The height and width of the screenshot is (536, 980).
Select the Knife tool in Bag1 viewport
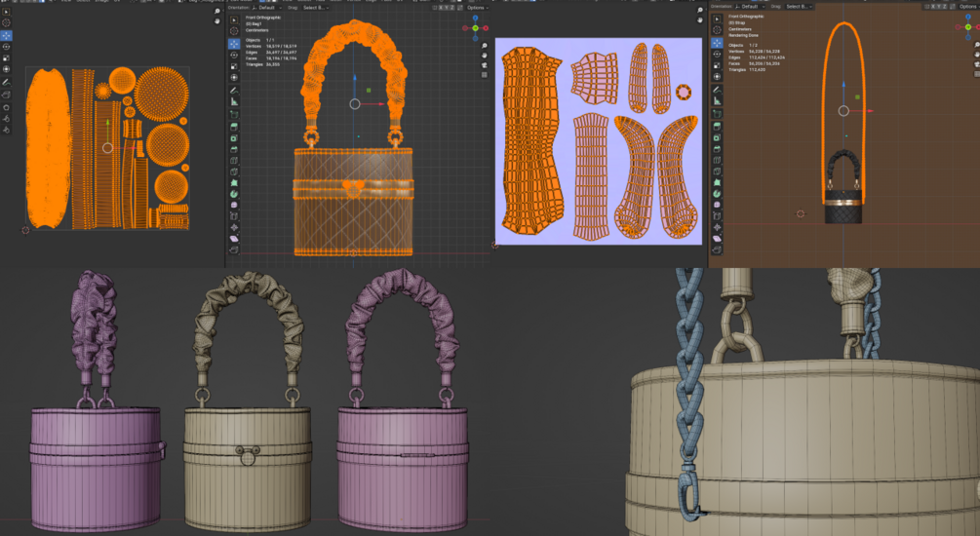[x=234, y=172]
